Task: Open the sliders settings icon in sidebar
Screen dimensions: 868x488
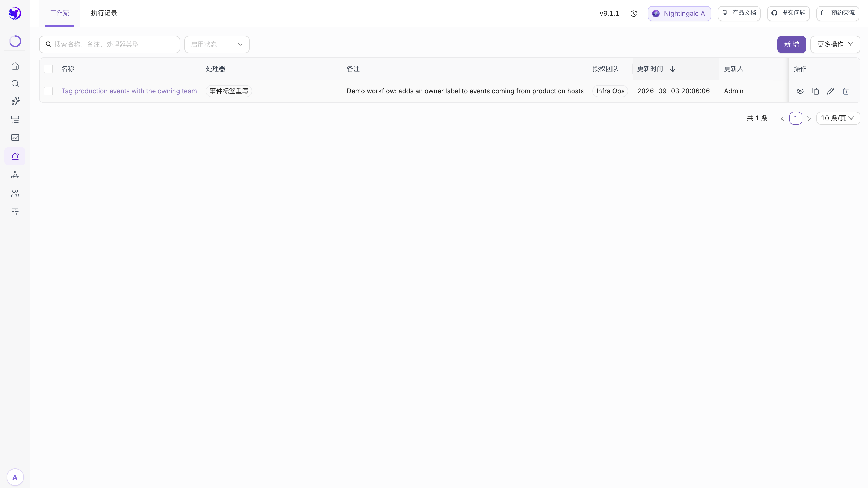Action: (x=15, y=211)
